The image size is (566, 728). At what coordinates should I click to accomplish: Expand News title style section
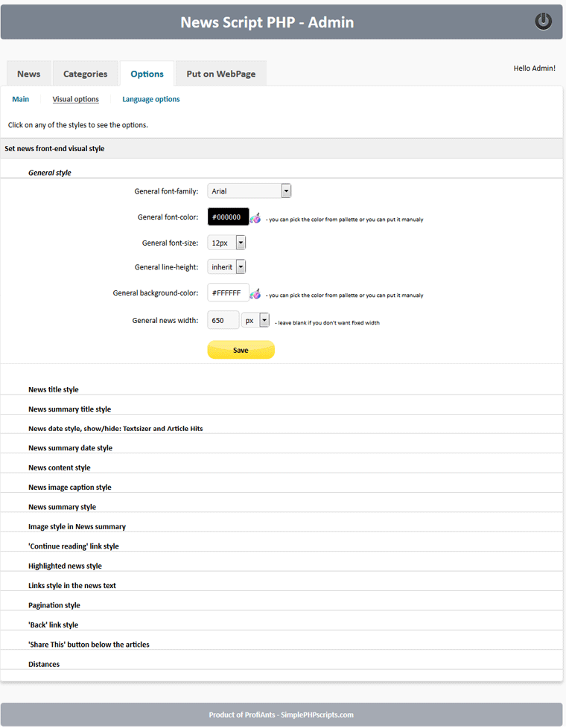[x=54, y=389]
